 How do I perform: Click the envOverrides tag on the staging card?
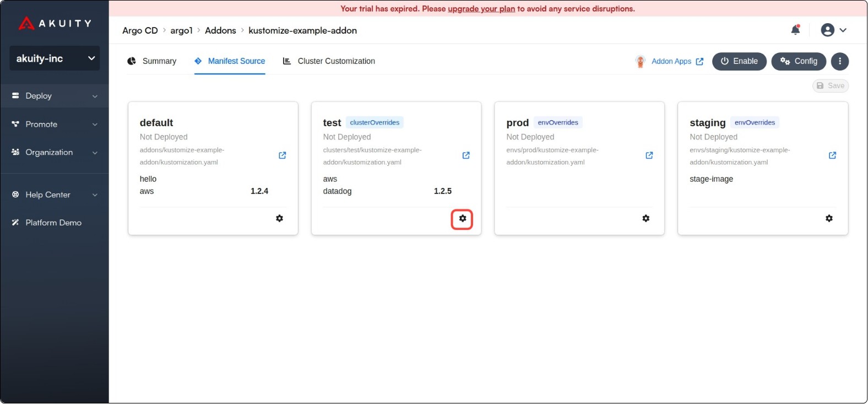pos(755,122)
